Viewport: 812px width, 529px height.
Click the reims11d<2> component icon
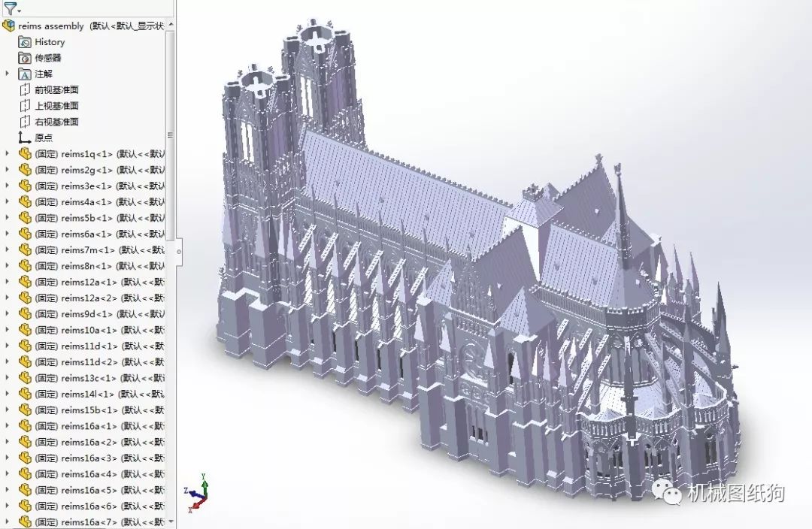(x=25, y=362)
